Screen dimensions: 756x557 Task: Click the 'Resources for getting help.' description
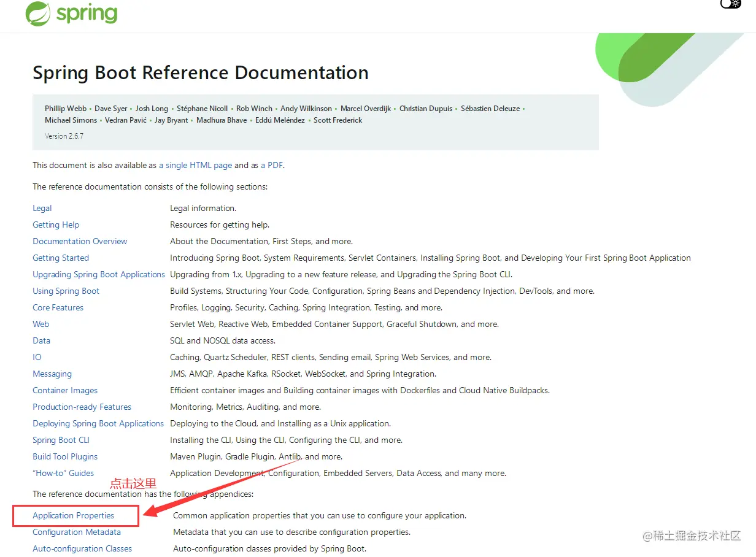tap(220, 225)
